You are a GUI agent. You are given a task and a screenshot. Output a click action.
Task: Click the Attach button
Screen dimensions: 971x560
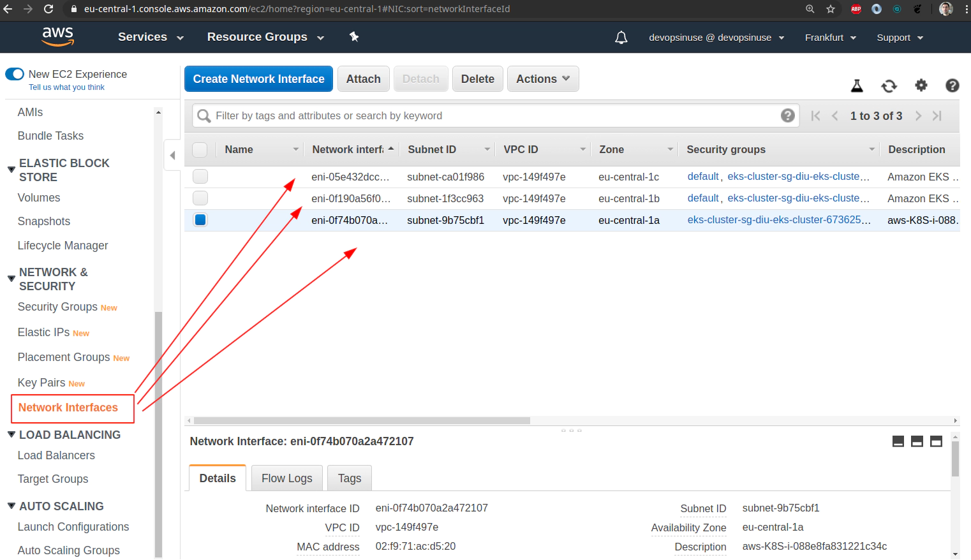point(363,79)
